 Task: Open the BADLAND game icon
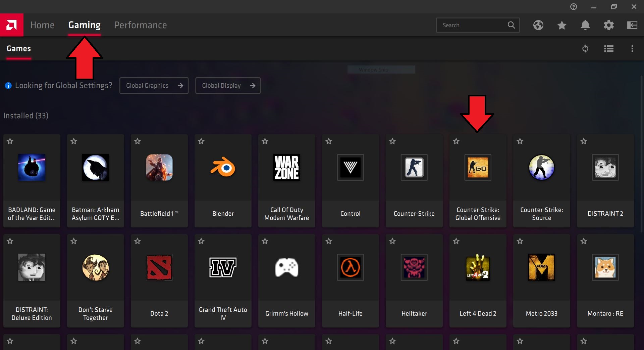click(32, 167)
